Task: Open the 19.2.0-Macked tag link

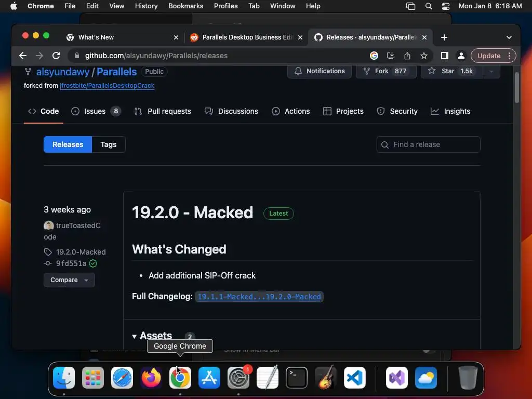Action: [x=81, y=252]
